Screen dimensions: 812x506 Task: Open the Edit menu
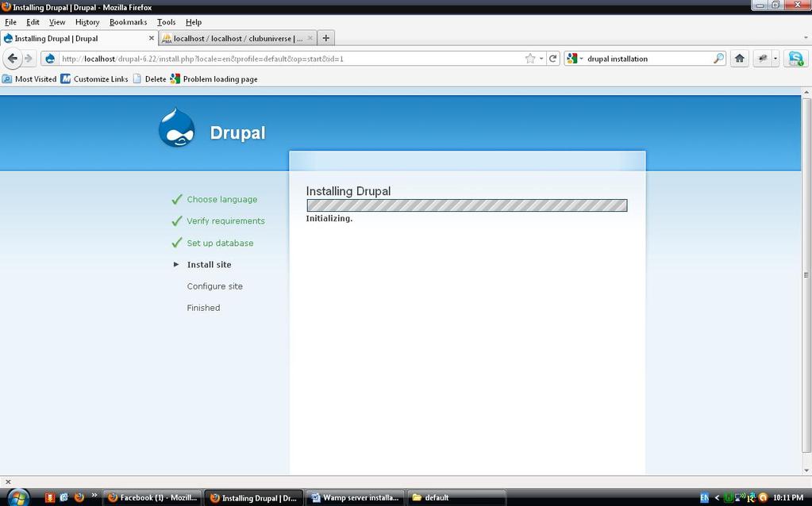[x=33, y=22]
